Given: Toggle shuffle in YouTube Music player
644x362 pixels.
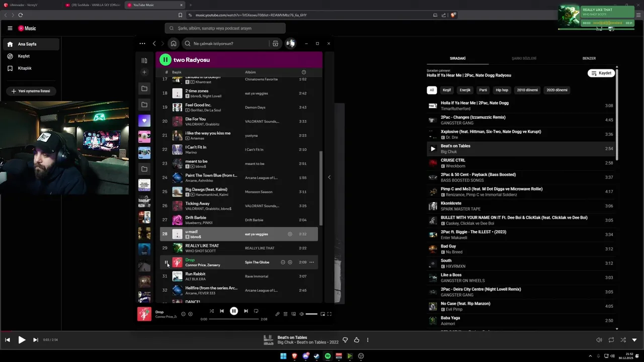Looking at the screenshot, I should point(623,340).
